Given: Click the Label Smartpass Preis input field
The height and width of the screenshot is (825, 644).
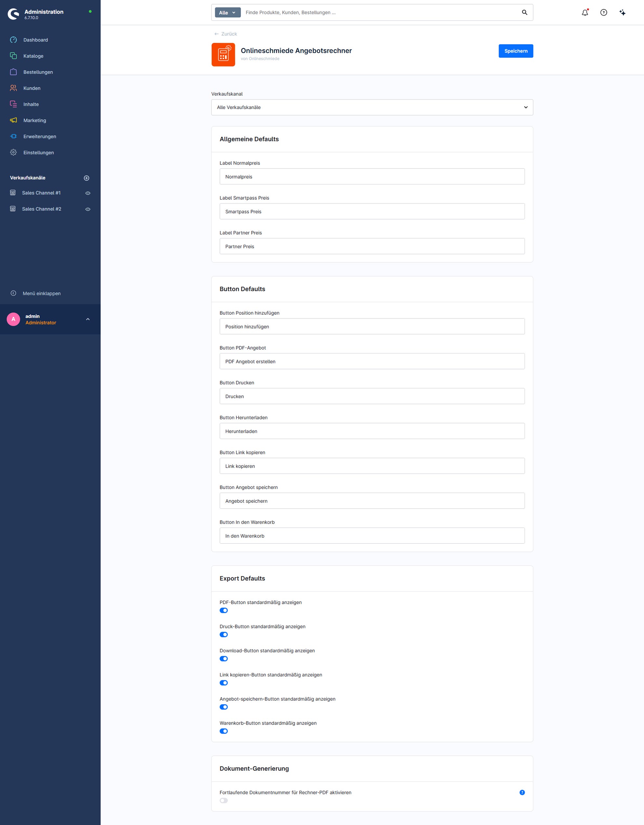Looking at the screenshot, I should tap(372, 211).
